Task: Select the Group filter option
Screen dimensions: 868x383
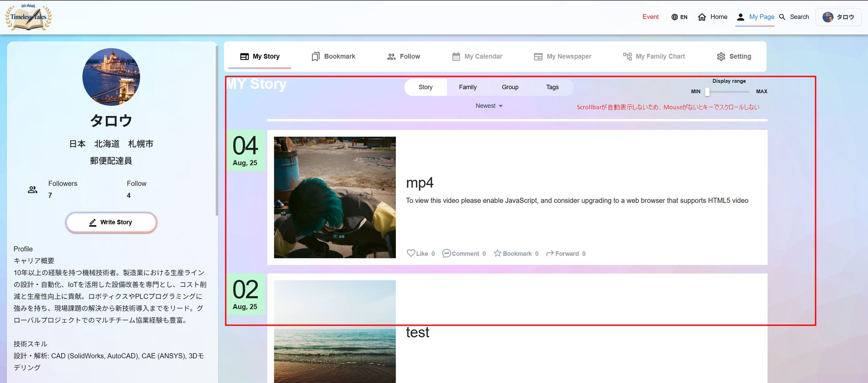Action: 510,87
